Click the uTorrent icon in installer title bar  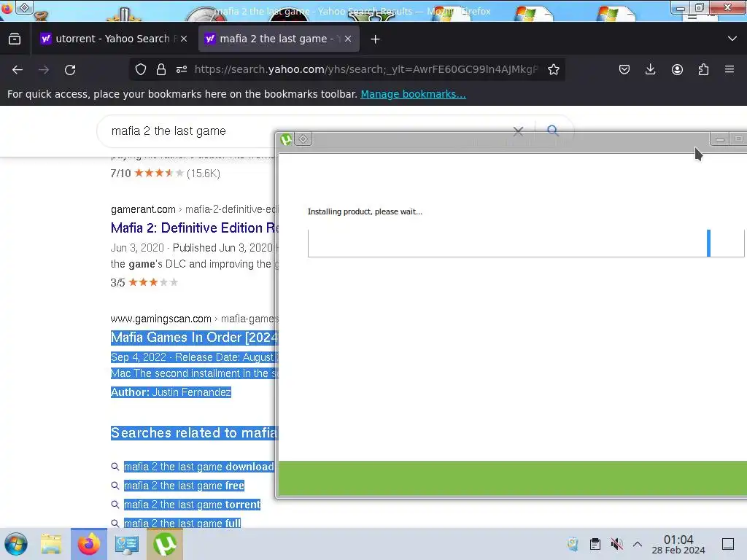(286, 139)
